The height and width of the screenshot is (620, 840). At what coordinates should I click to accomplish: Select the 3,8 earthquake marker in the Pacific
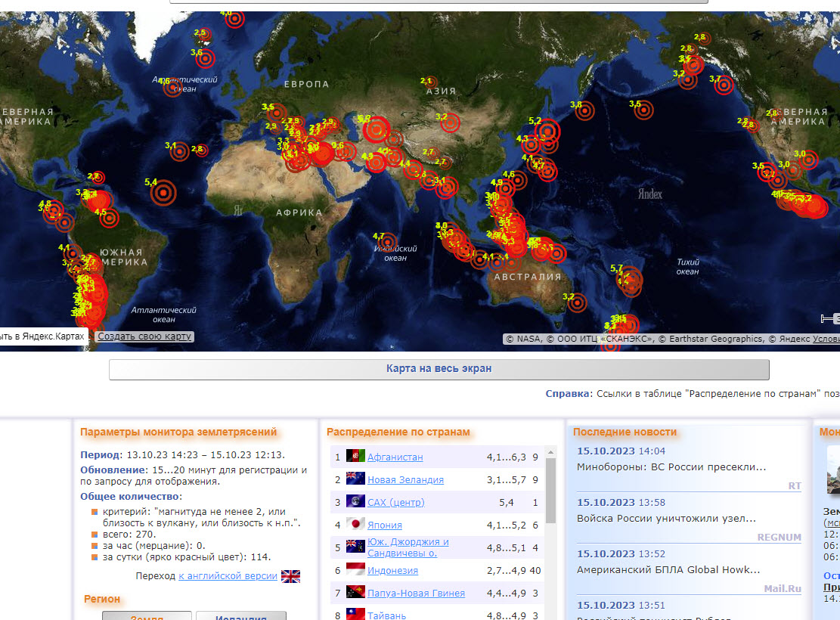[585, 111]
